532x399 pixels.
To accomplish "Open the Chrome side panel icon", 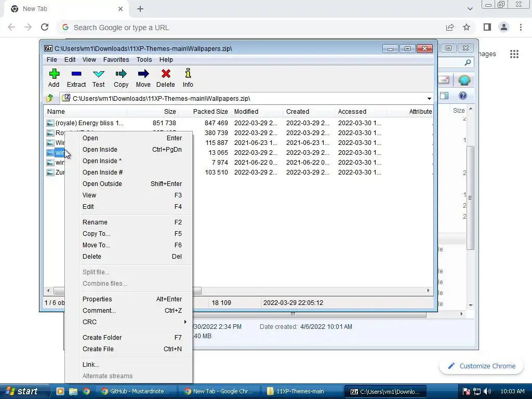I will point(487,27).
